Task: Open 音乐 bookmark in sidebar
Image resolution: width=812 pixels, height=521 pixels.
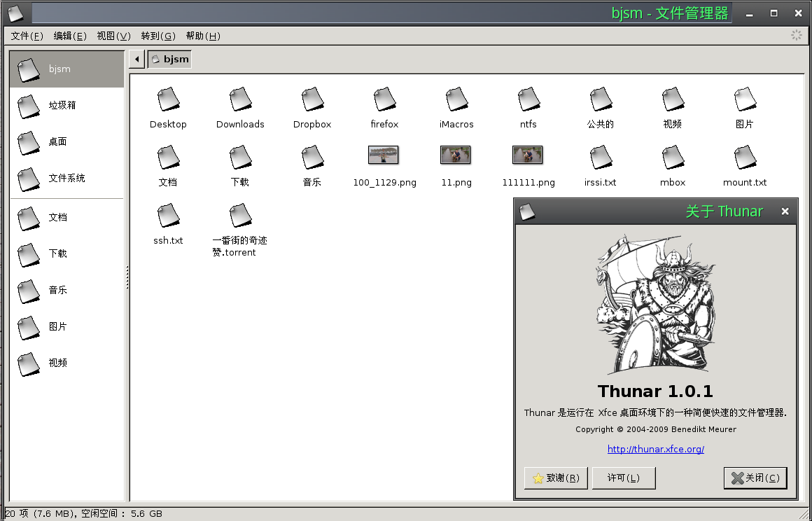Action: (66, 290)
